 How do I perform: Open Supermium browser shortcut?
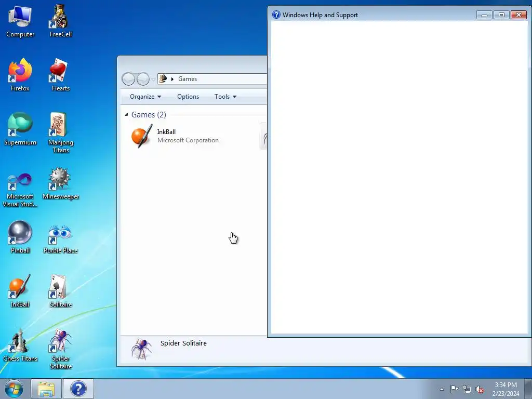[20, 129]
